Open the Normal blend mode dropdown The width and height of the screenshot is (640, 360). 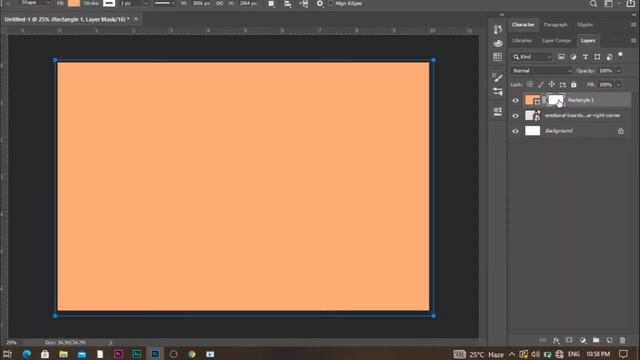[x=542, y=71]
